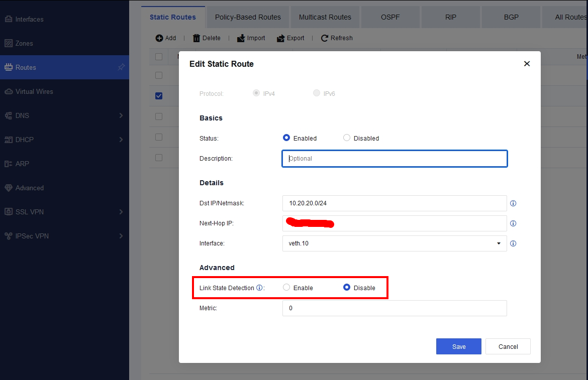Open the Interfaces sidebar section
This screenshot has width=588, height=380.
[x=64, y=19]
